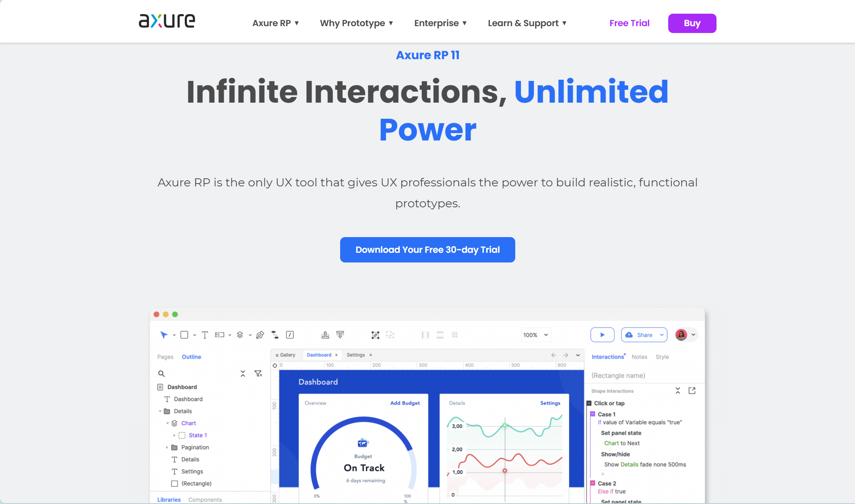Switch to the Style tab

click(662, 357)
